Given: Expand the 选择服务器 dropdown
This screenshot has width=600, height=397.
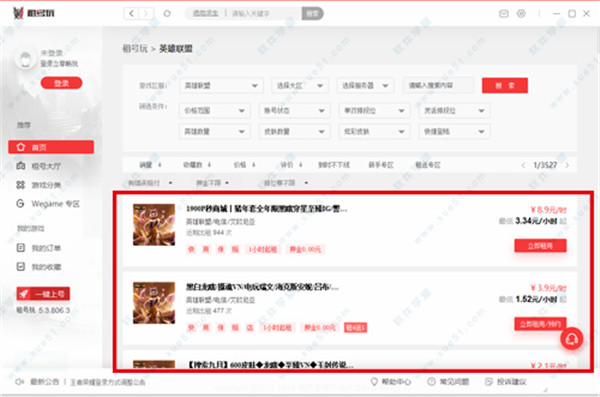Looking at the screenshot, I should (365, 85).
